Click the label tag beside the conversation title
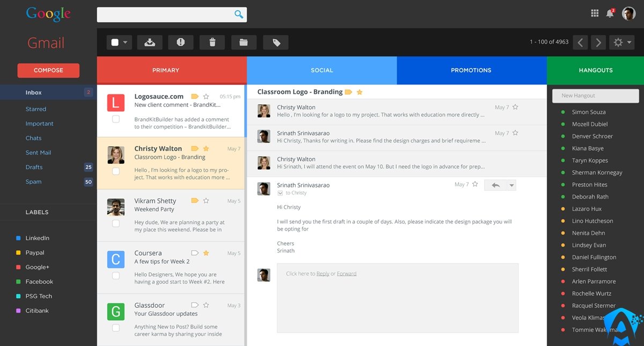 click(348, 92)
